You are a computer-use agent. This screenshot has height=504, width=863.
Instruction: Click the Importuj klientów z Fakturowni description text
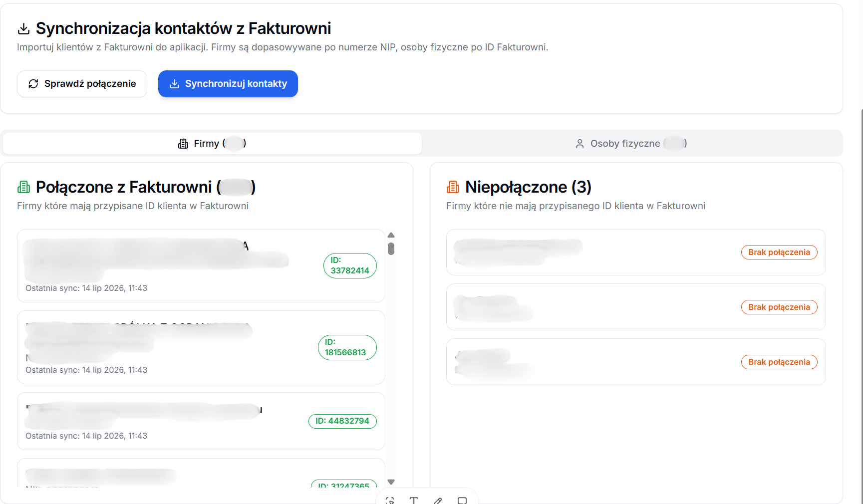click(283, 47)
